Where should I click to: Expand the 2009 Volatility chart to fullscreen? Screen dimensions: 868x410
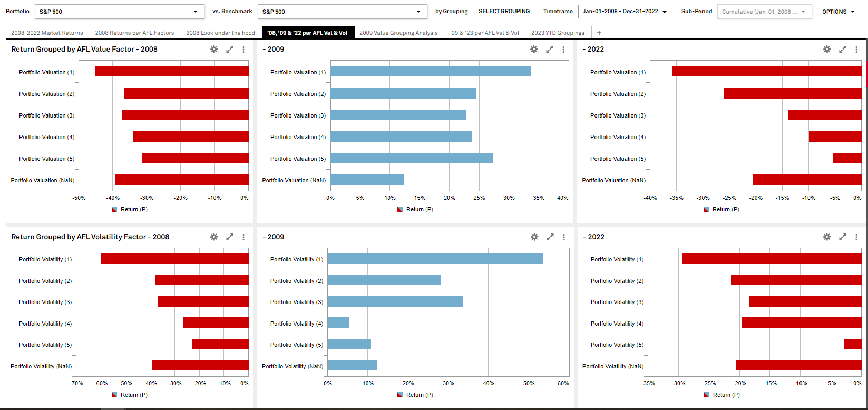(x=550, y=237)
